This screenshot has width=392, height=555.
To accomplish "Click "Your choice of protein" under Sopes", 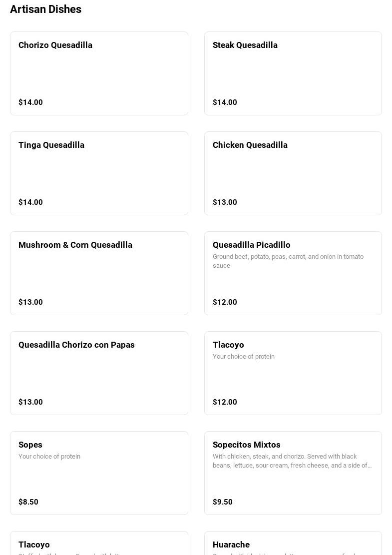I will [x=49, y=457].
